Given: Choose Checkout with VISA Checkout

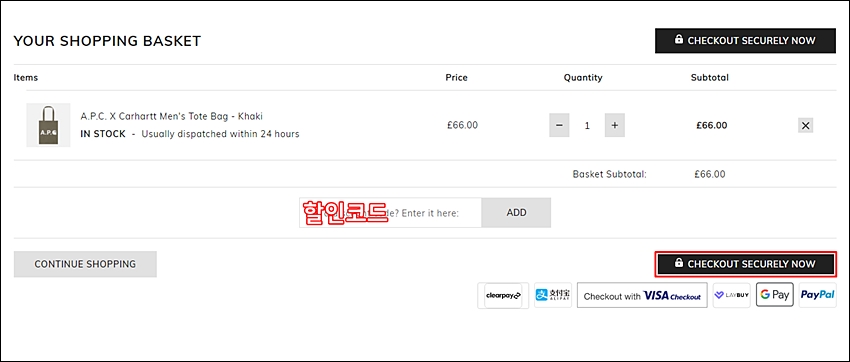Looking at the screenshot, I should coord(642,295).
